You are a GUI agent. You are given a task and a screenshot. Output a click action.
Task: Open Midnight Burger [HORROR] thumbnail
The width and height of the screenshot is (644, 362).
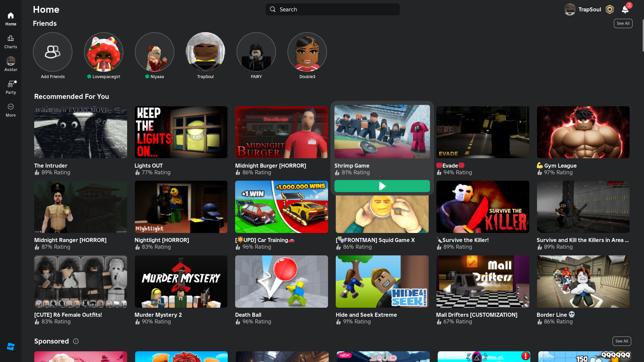[281, 132]
